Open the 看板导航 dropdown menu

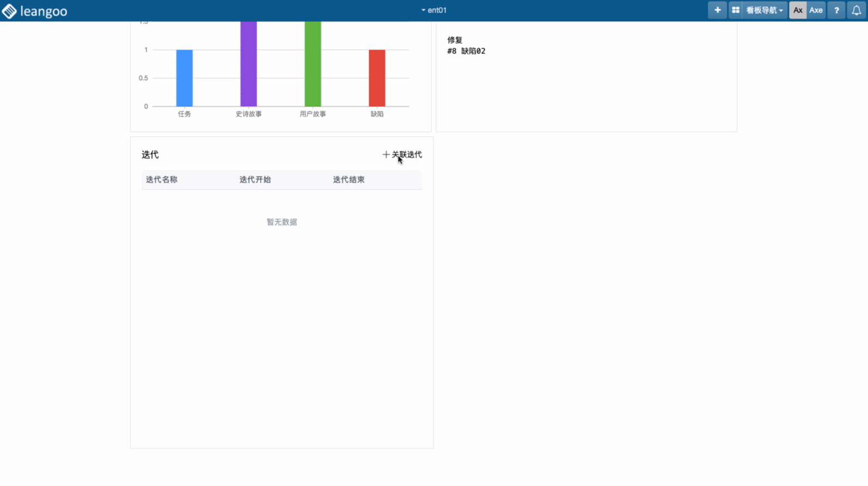coord(764,10)
